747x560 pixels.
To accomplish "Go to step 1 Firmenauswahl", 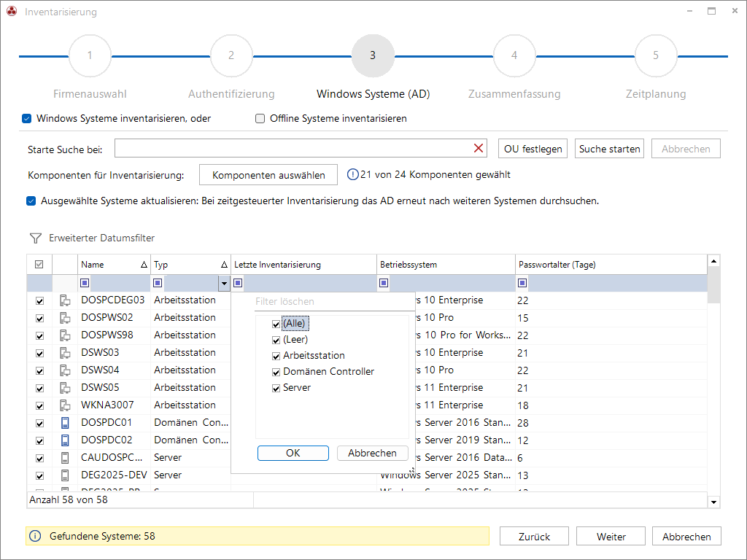I will [90, 55].
